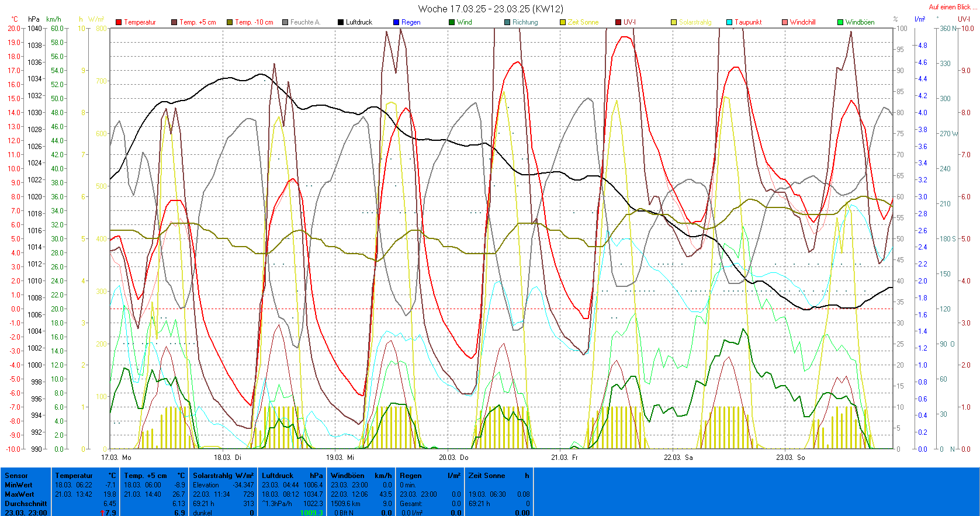
Task: Click the minimum temperature value -7.1
Action: tap(110, 485)
